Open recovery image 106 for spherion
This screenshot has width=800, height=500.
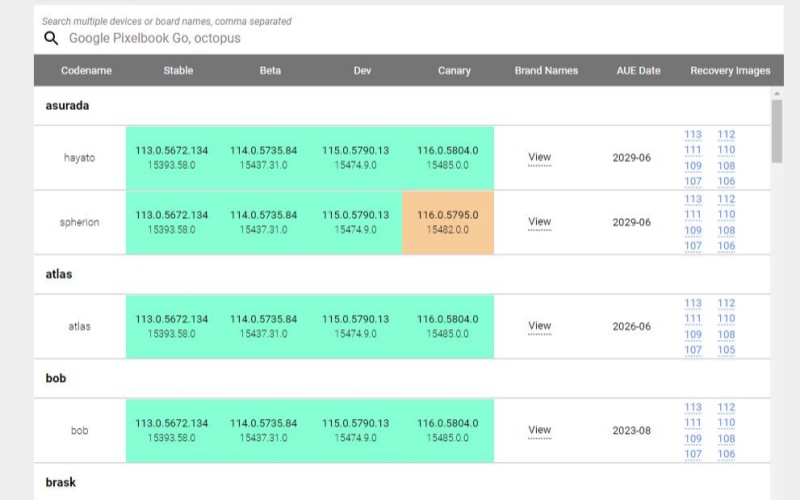[726, 246]
